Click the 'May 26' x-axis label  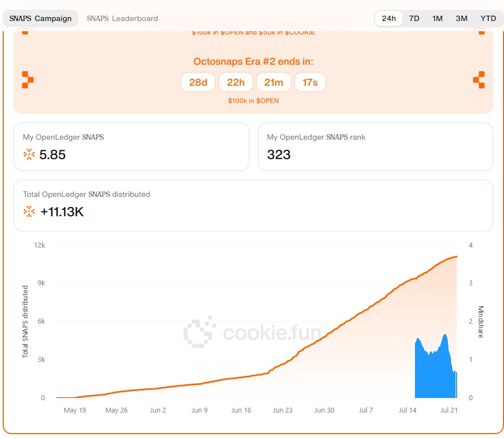click(117, 410)
